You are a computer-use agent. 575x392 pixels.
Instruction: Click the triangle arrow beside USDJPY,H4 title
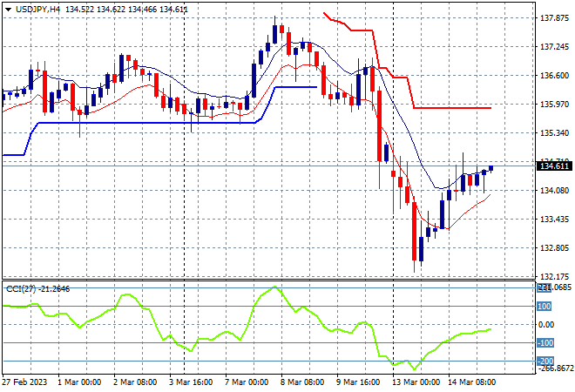click(8, 10)
